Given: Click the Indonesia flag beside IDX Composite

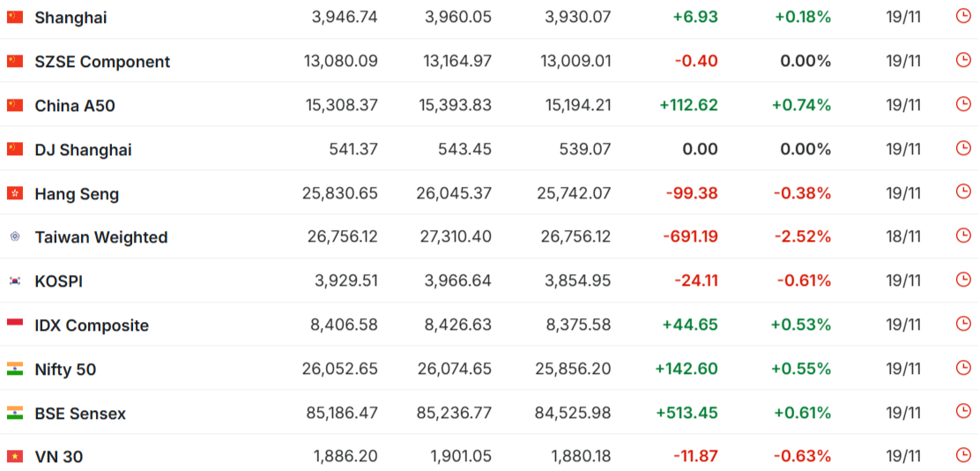Looking at the screenshot, I should coord(15,325).
